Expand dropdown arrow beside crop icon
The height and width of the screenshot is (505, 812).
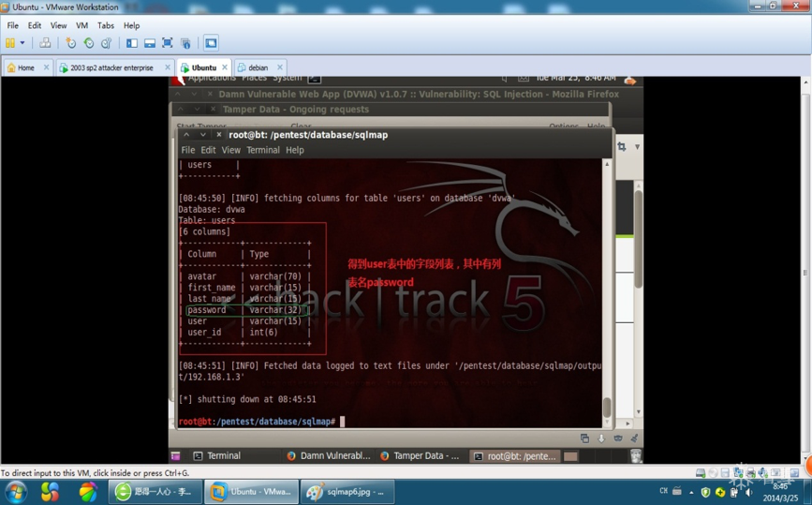pyautogui.click(x=638, y=146)
